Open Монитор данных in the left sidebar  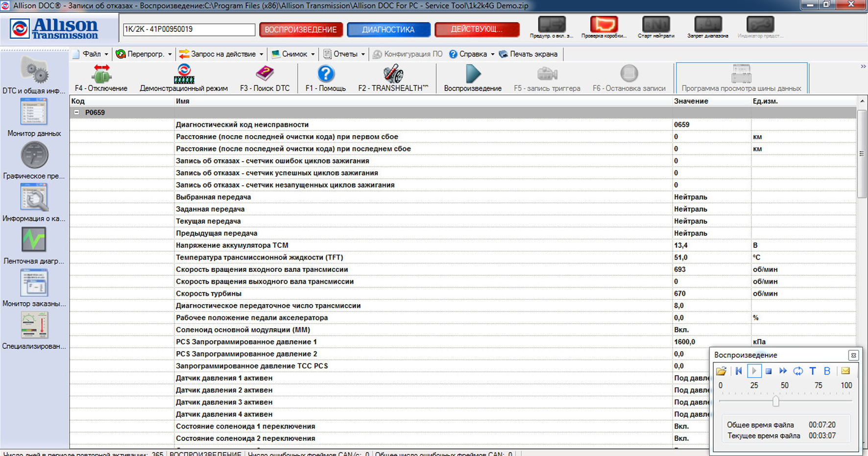[x=34, y=112]
